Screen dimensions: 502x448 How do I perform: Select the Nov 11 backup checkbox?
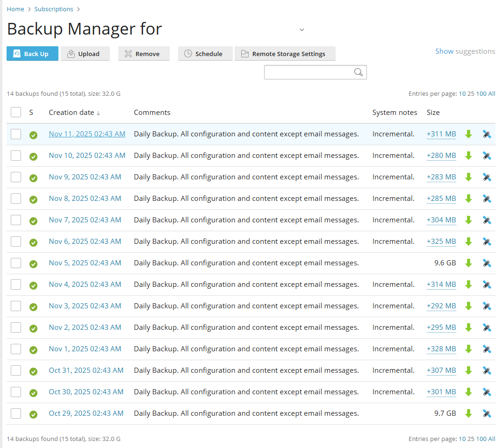(16, 134)
